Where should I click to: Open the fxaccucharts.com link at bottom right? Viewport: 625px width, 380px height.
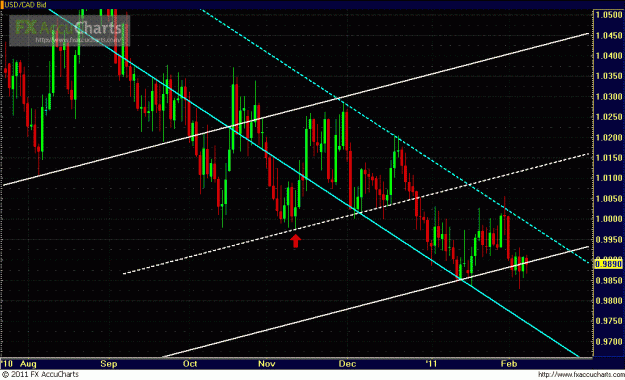[x=581, y=375]
